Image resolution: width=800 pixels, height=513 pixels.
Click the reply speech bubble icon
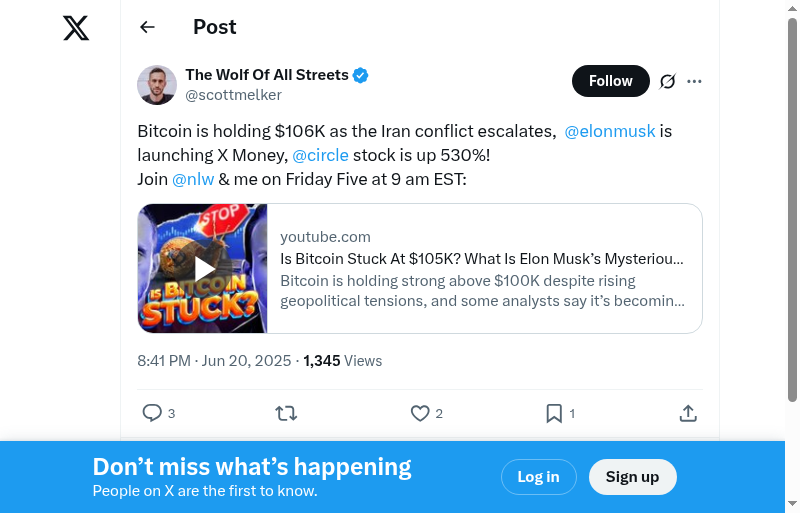[x=152, y=413]
